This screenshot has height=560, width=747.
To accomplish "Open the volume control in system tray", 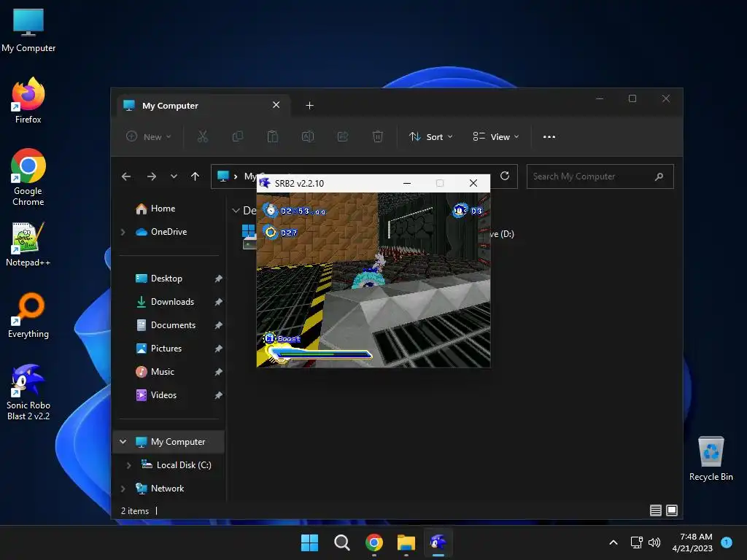I will point(654,542).
